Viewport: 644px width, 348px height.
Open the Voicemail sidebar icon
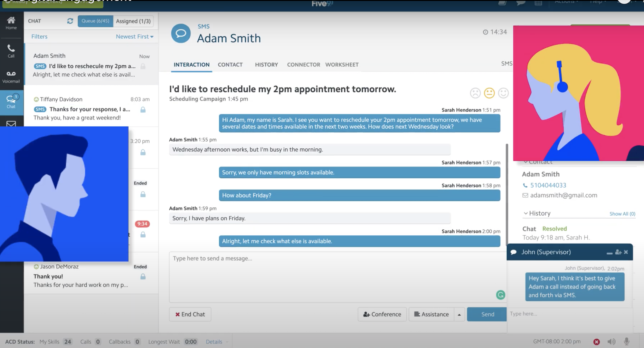(11, 77)
